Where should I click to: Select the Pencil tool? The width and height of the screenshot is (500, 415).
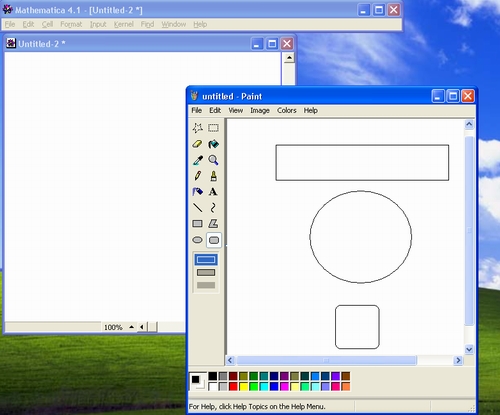coord(197,176)
